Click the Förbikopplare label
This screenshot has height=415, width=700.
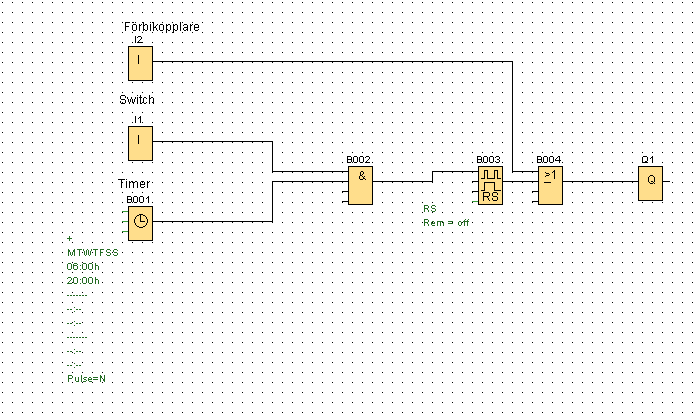(x=162, y=27)
